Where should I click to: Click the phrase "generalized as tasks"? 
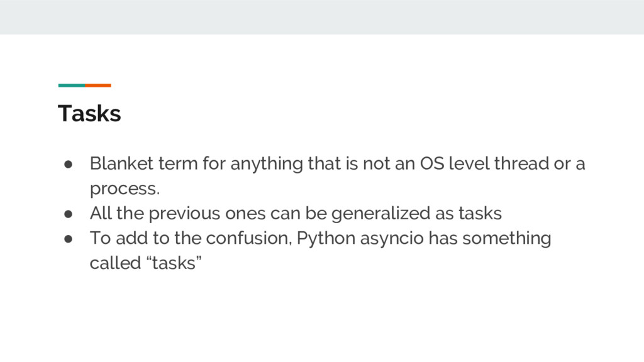tap(416, 214)
